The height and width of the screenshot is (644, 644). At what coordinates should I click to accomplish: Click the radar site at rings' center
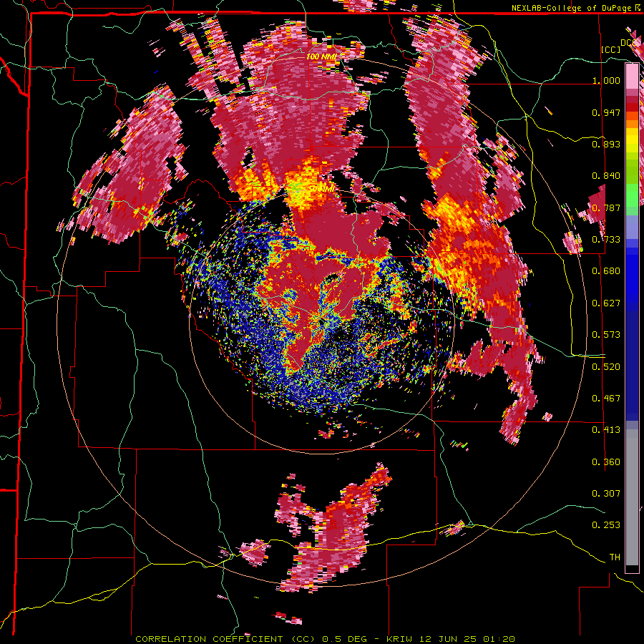(x=321, y=321)
